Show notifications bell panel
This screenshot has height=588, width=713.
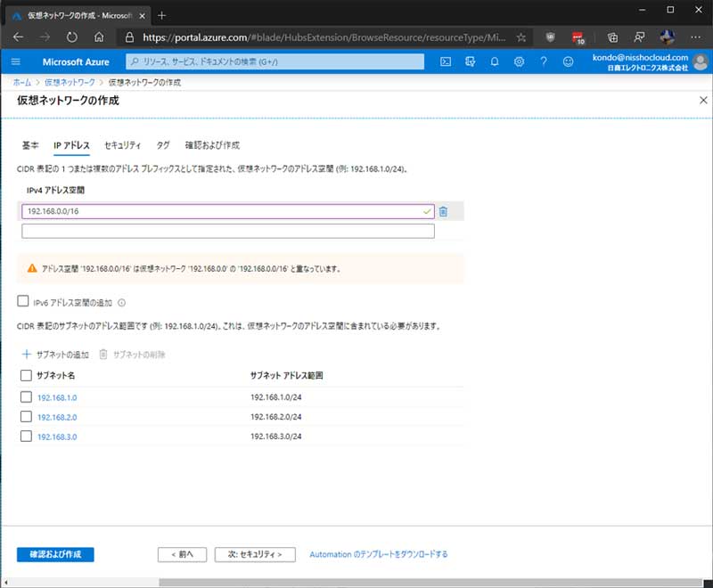[x=495, y=61]
